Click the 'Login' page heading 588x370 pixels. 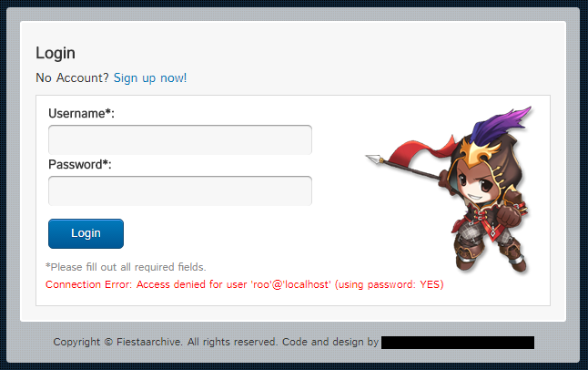(56, 53)
